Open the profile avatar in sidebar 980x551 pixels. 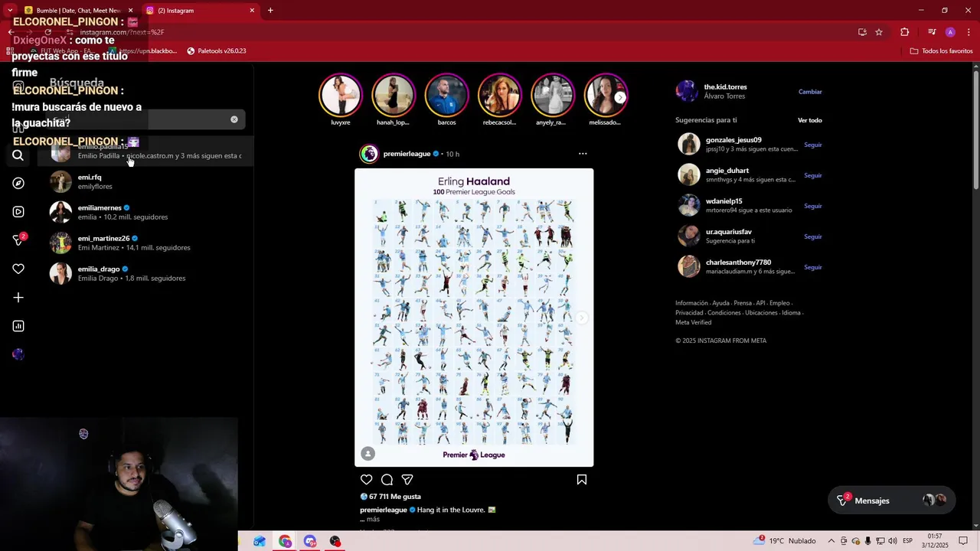pyautogui.click(x=18, y=354)
